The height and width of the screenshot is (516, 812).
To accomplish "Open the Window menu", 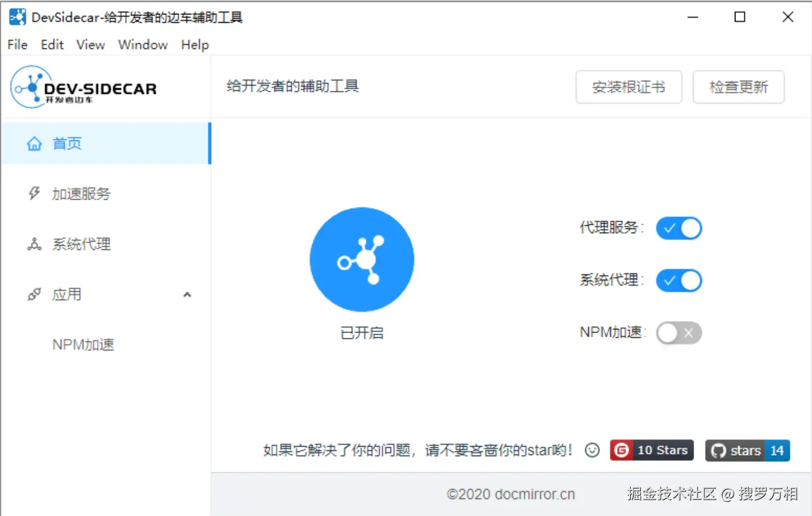I will coord(143,45).
